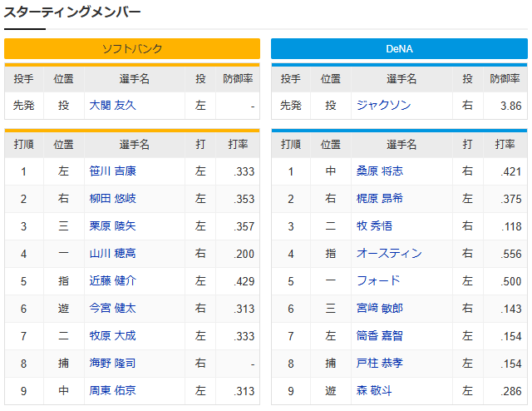
Task: Open player link 近藤 健介
Action: (x=112, y=281)
